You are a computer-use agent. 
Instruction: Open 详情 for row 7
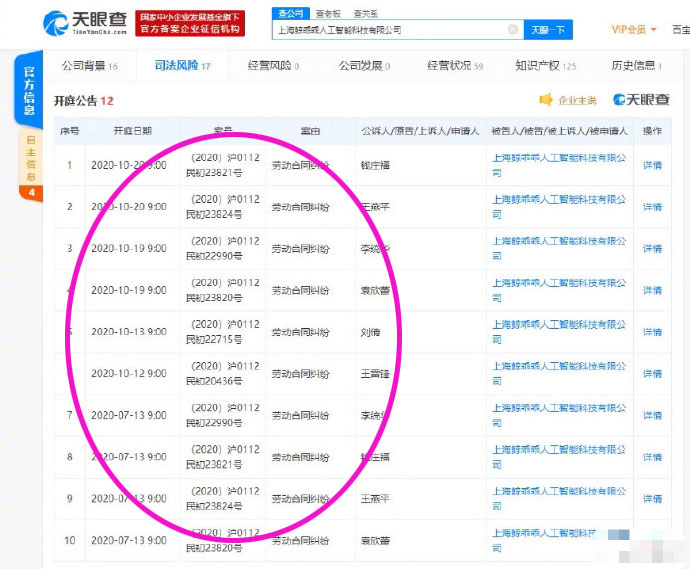pos(652,415)
